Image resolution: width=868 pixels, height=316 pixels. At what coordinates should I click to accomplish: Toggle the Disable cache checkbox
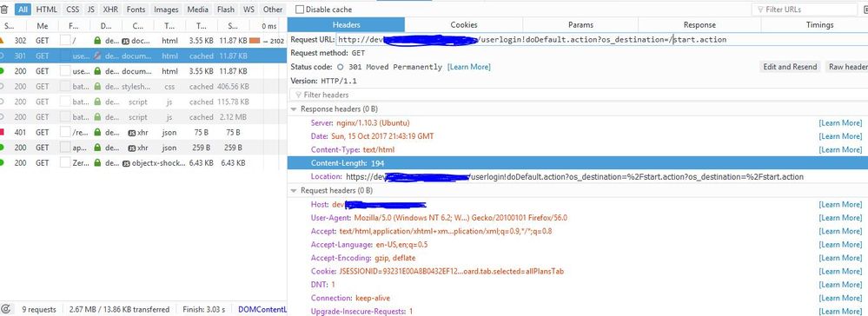coord(300,10)
